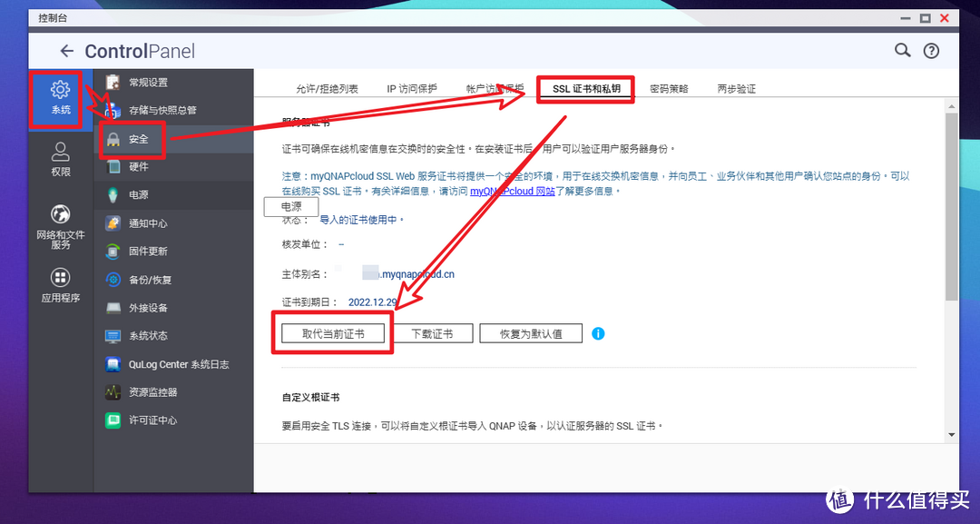The height and width of the screenshot is (524, 980).
Task: Switch to the 两步验证 tab
Action: click(736, 89)
